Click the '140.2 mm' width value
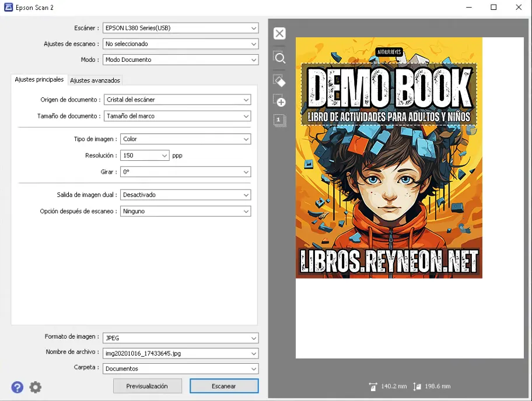Screen dimensions: 532x401 click(394, 386)
